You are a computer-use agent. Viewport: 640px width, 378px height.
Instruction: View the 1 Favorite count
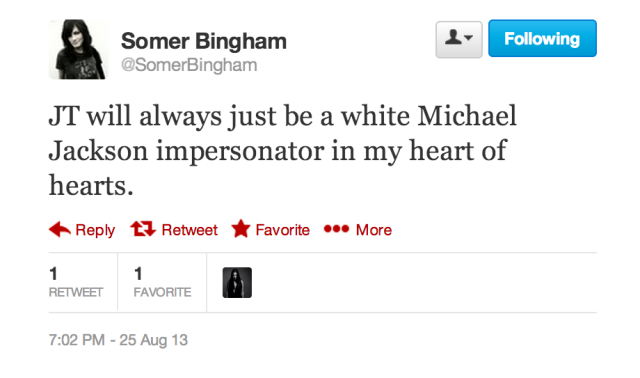(x=162, y=282)
